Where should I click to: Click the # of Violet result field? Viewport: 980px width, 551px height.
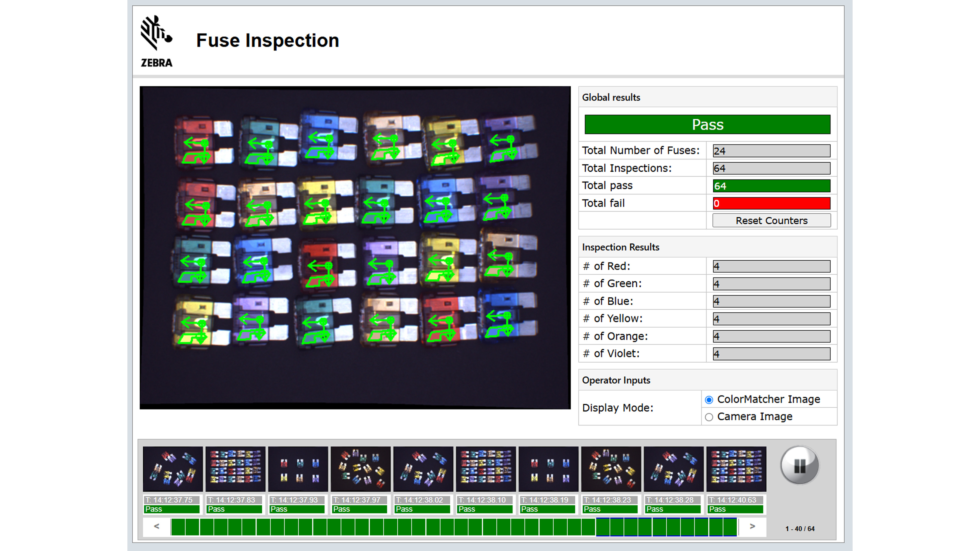771,354
